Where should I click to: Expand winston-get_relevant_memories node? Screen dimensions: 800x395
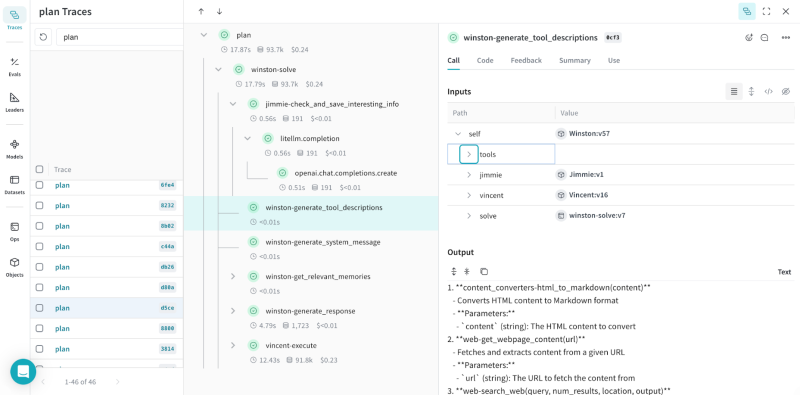(233, 277)
